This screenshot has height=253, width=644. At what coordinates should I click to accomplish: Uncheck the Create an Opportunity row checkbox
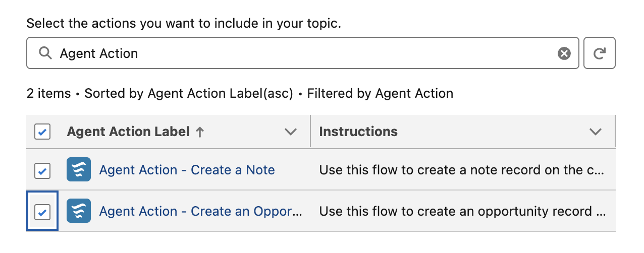tap(42, 212)
